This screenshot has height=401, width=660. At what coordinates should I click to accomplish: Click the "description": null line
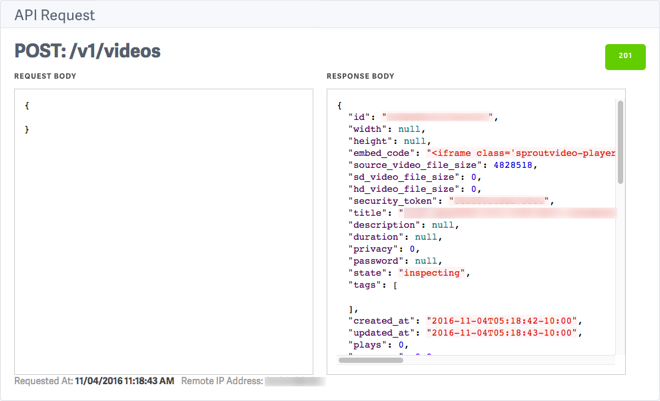[x=403, y=225]
